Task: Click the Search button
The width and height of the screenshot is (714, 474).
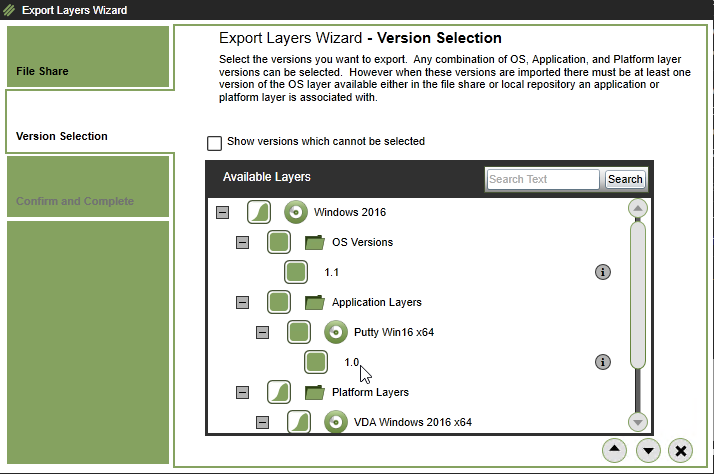Action: 625,179
